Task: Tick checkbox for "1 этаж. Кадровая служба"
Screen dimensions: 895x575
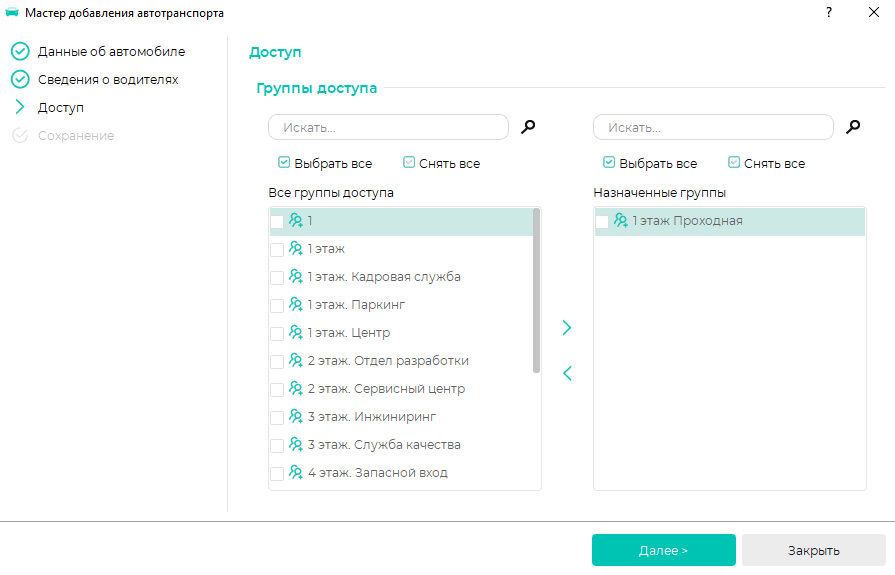Action: (x=277, y=278)
